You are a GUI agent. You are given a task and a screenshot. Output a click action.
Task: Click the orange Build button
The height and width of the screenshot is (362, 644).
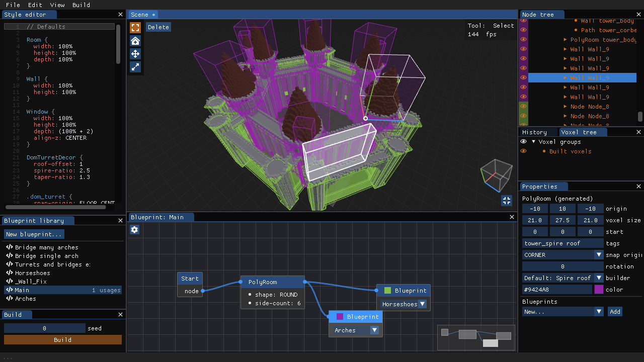[63, 340]
